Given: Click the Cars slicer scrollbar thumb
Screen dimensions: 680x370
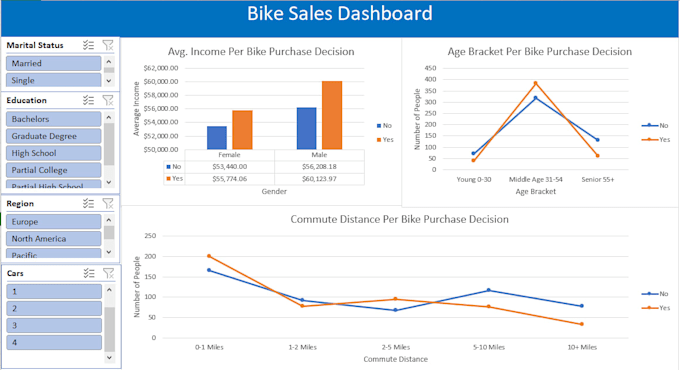Looking at the screenshot, I should click(109, 329).
